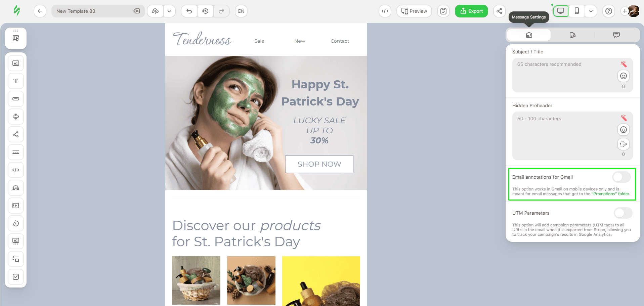Viewport: 644px width, 306px height.
Task: Switch to mobile view toggle
Action: pyautogui.click(x=577, y=11)
